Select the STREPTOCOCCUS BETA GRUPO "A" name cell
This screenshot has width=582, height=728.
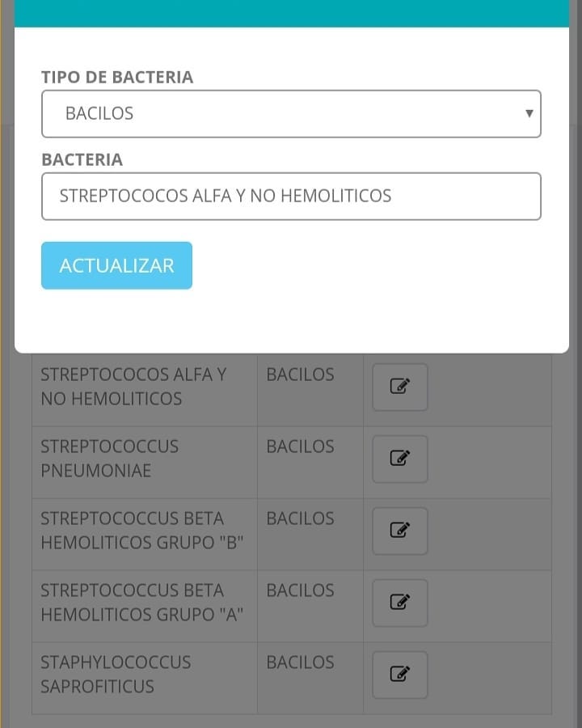145,607
